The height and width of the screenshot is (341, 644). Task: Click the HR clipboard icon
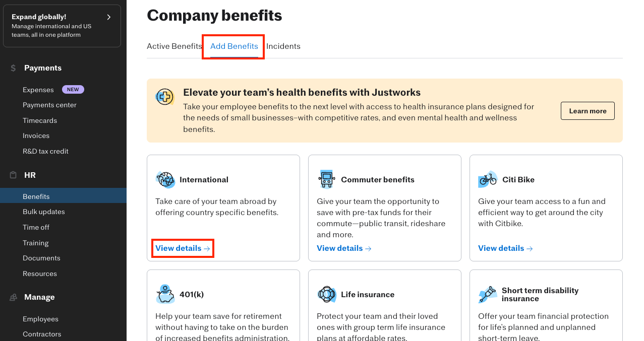point(13,175)
